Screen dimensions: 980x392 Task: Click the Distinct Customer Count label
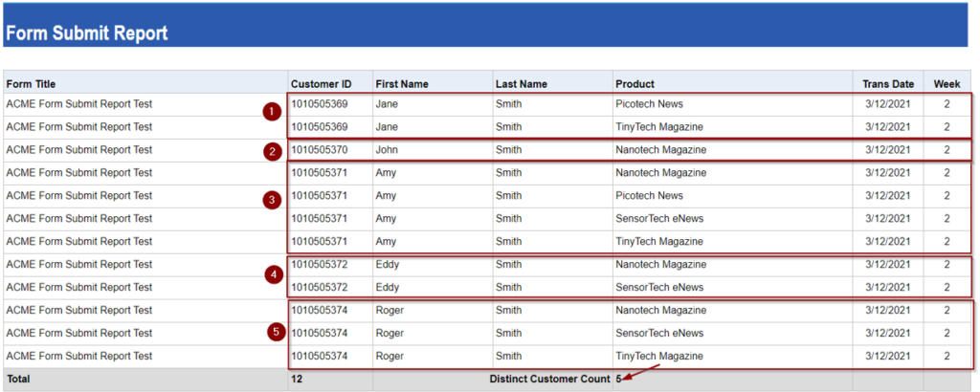coord(549,380)
